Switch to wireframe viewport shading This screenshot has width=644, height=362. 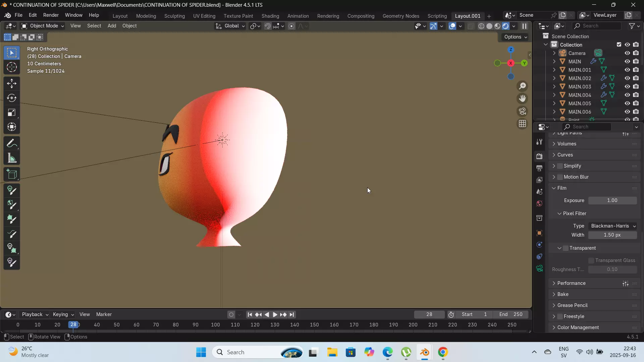[x=481, y=26]
